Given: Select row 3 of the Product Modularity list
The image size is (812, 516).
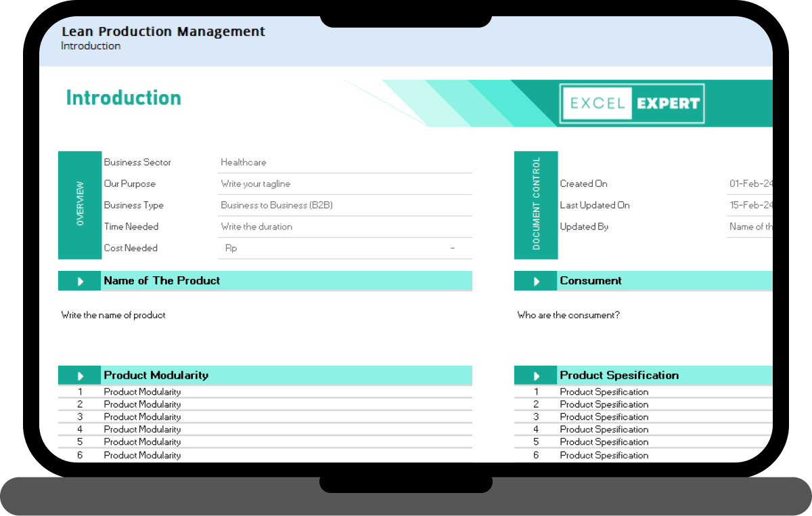Looking at the screenshot, I should point(142,417).
